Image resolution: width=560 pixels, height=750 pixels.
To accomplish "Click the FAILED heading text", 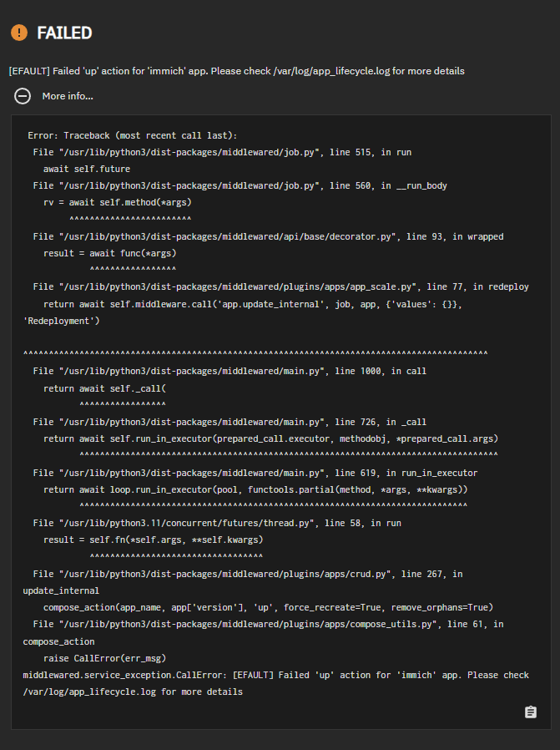I will pos(64,33).
